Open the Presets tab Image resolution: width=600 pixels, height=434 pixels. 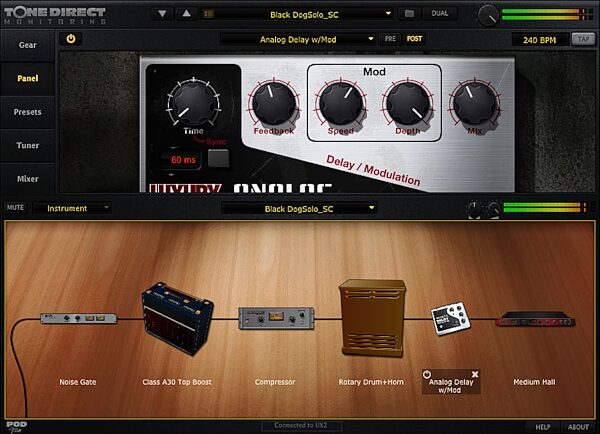28,112
